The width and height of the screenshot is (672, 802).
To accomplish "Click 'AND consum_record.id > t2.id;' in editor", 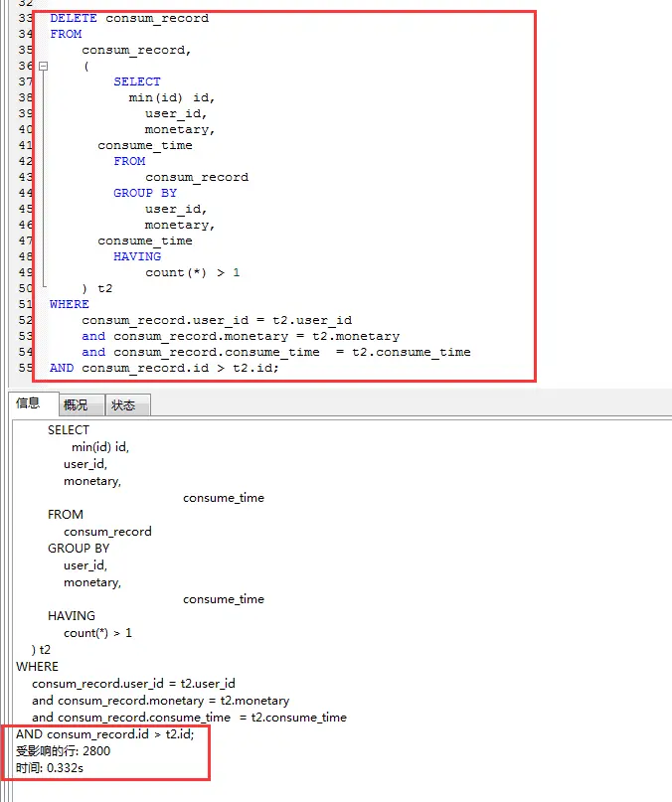I will point(164,368).
